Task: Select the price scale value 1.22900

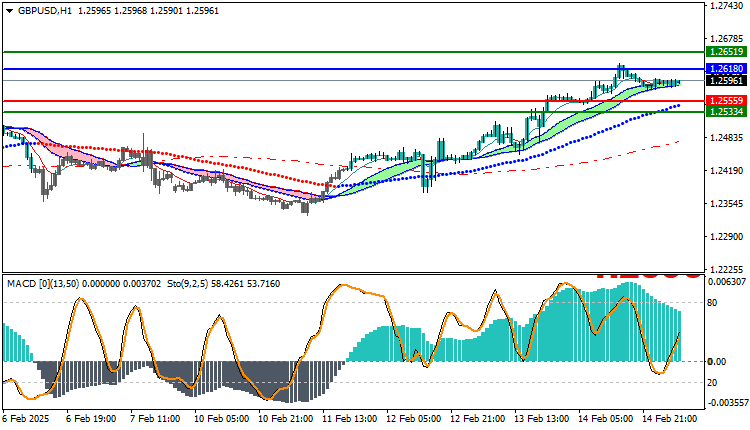Action: (727, 237)
